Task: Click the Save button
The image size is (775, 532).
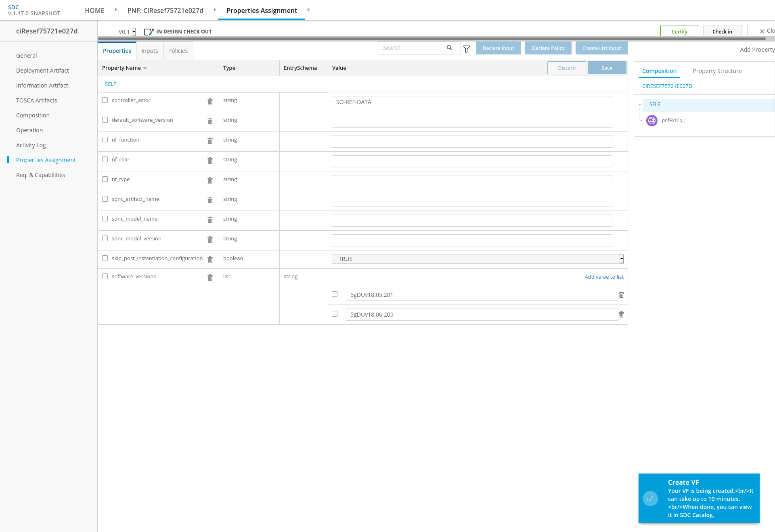Action: 607,68
